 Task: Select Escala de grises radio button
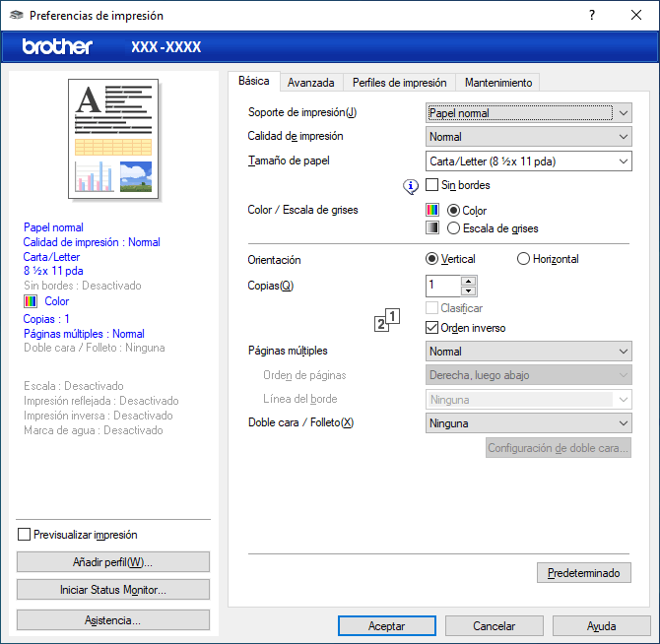453,228
